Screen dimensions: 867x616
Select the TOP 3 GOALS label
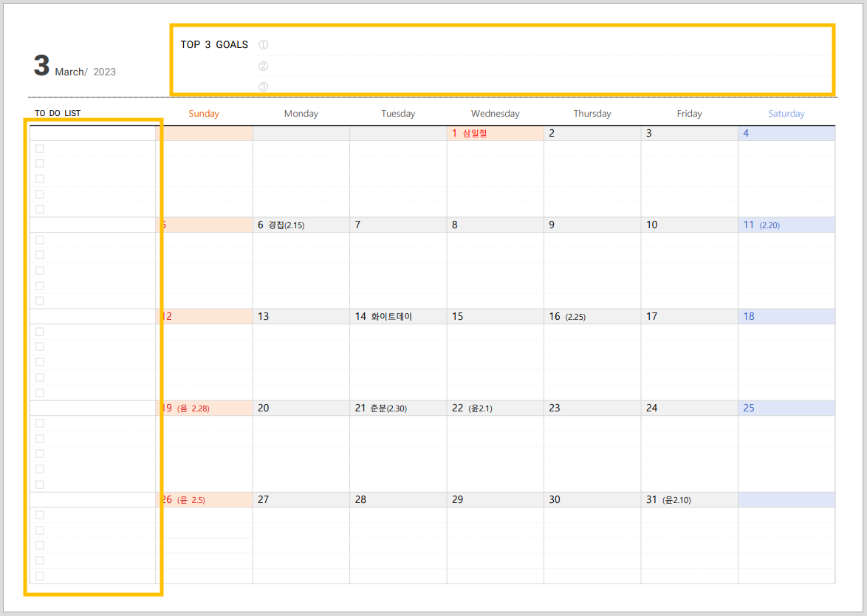tap(214, 45)
